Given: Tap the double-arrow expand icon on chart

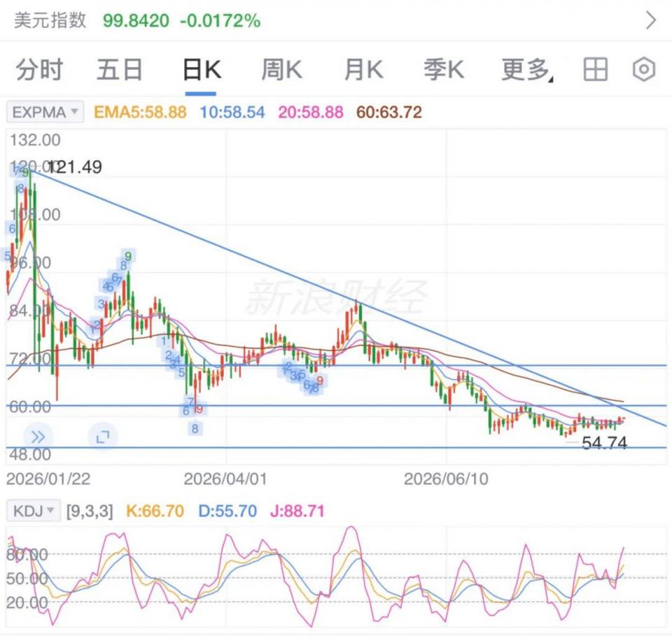Looking at the screenshot, I should [x=38, y=437].
